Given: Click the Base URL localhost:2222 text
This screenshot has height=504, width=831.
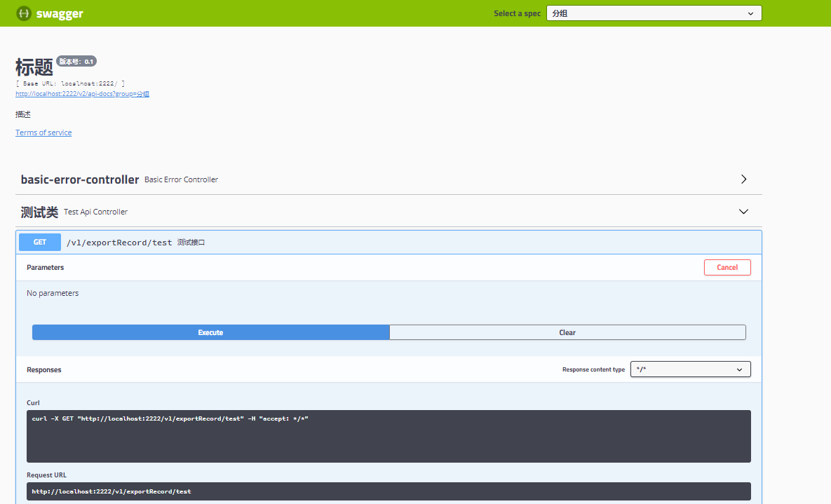Looking at the screenshot, I should [x=71, y=83].
